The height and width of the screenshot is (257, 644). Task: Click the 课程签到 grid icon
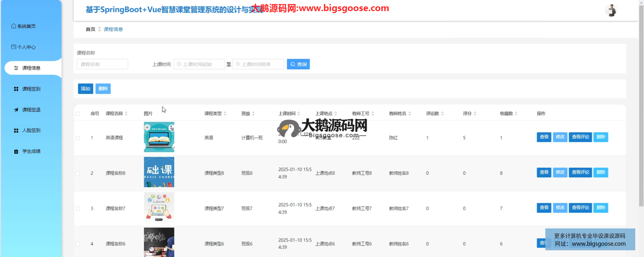point(16,89)
